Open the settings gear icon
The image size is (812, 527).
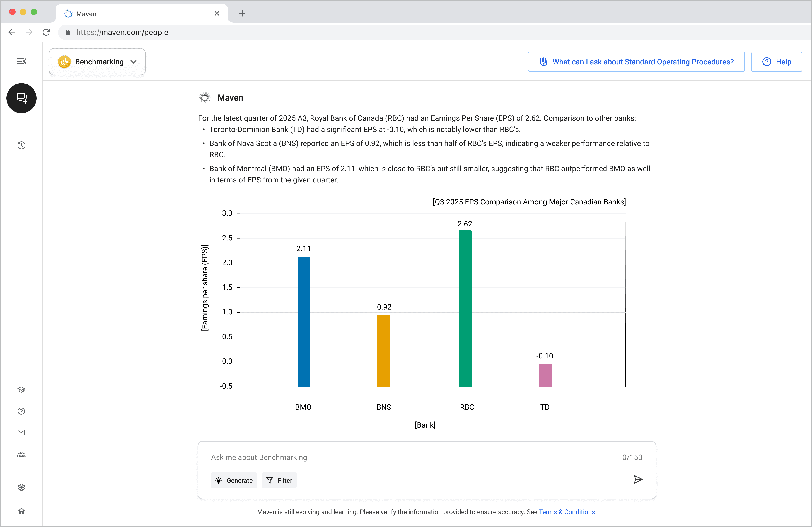coord(21,487)
